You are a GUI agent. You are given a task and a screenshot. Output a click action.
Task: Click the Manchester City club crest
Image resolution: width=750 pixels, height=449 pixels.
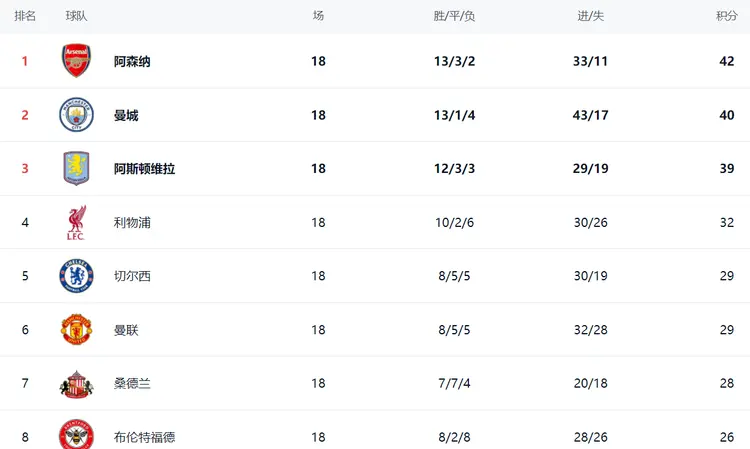click(x=76, y=115)
